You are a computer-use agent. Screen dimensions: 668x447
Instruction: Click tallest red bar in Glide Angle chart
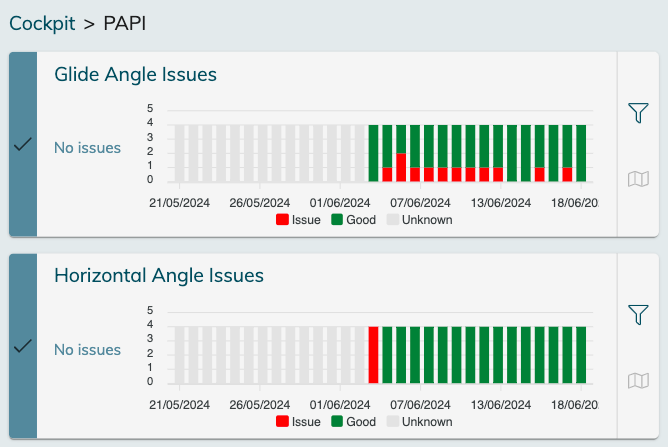[401, 167]
